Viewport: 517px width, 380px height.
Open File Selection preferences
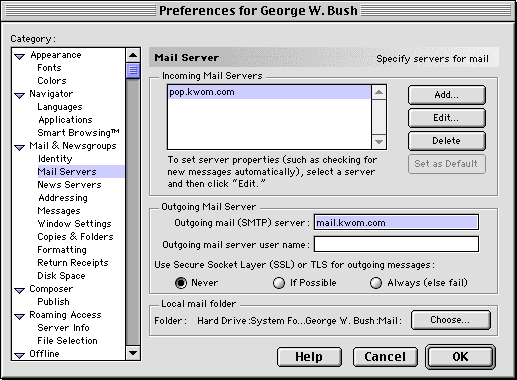(x=67, y=341)
